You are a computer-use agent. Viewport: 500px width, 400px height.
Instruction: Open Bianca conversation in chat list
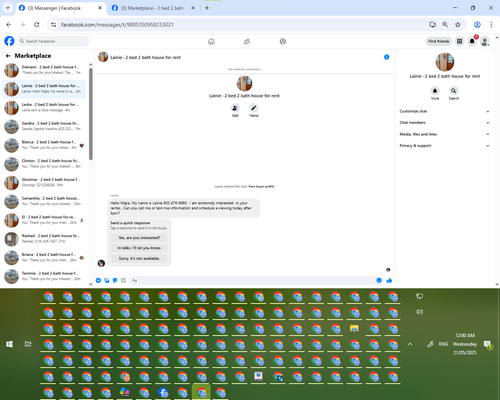(44, 145)
